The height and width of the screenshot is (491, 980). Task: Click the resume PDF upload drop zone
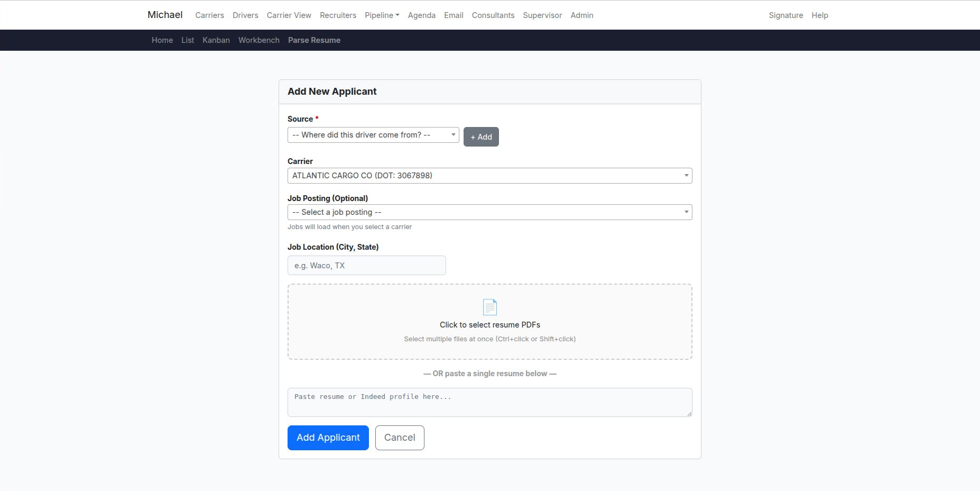point(489,322)
